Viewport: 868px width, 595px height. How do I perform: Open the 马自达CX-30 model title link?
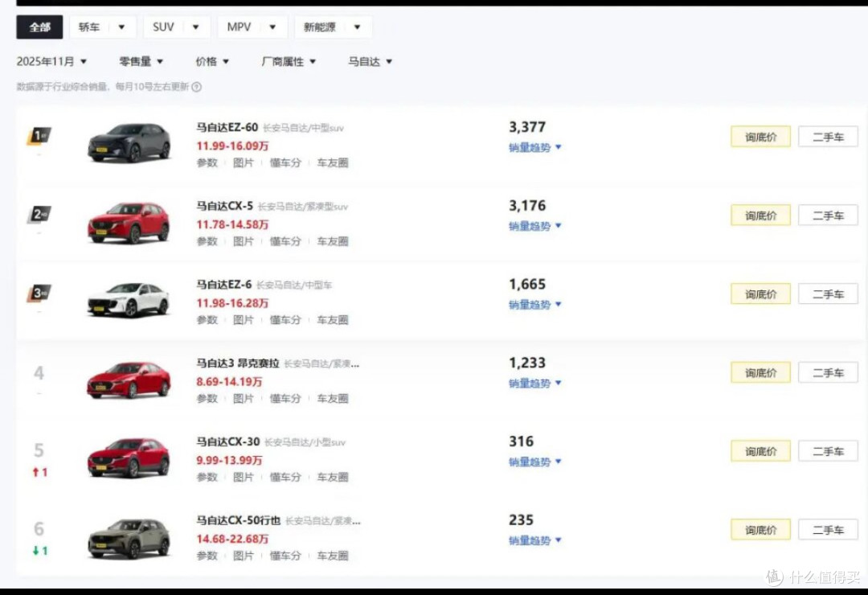227,442
